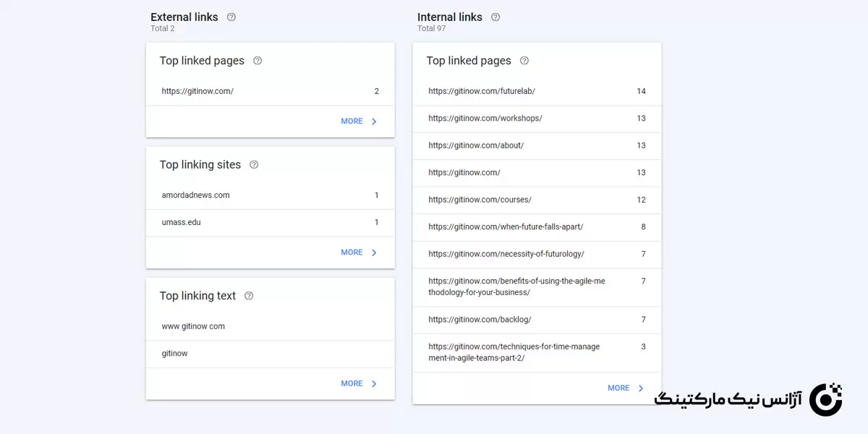Screen dimensions: 868x434
Task: Click the 'www gitinow com' linking text
Action: (193, 326)
